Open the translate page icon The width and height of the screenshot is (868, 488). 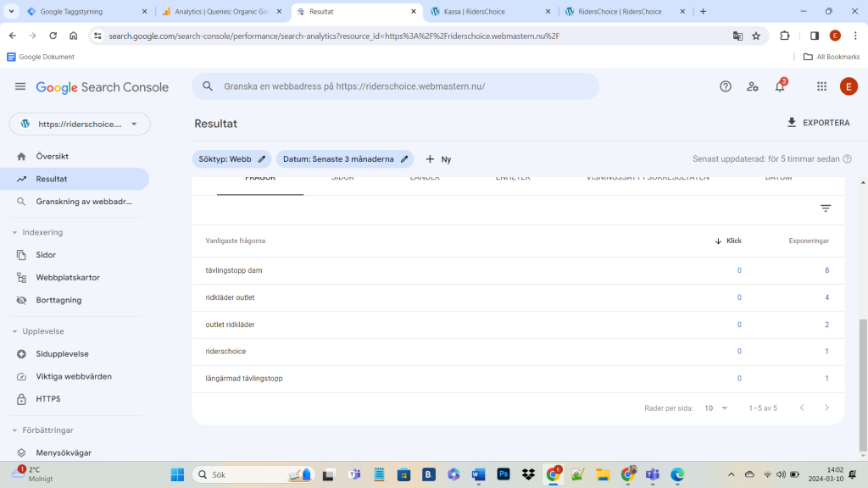click(x=738, y=36)
